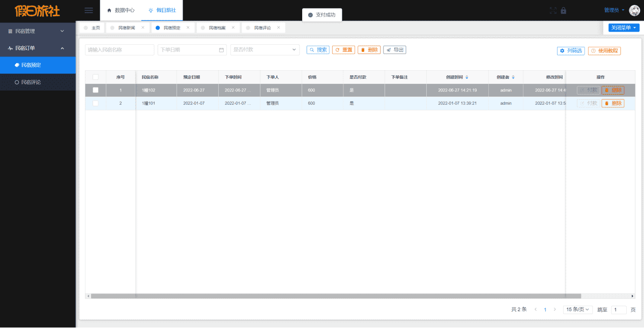The image size is (644, 328).
Task: Open the 使用教程 button
Action: [604, 51]
